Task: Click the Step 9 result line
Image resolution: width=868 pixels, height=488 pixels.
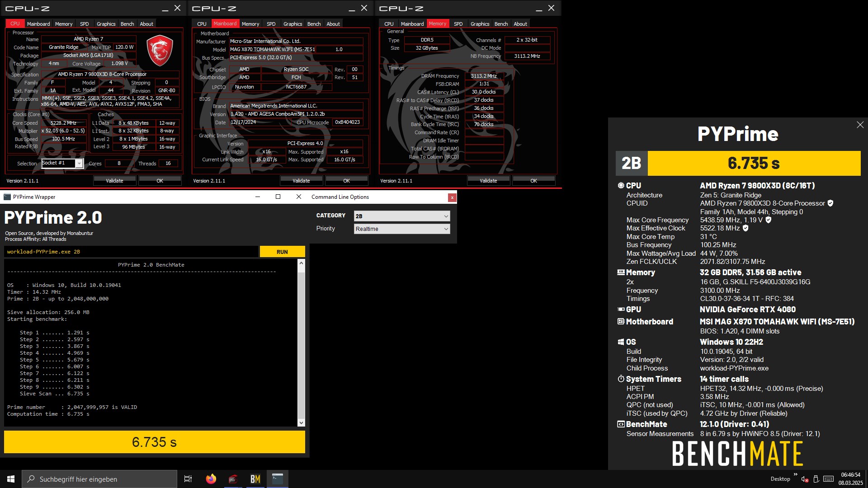Action: pyautogui.click(x=54, y=387)
